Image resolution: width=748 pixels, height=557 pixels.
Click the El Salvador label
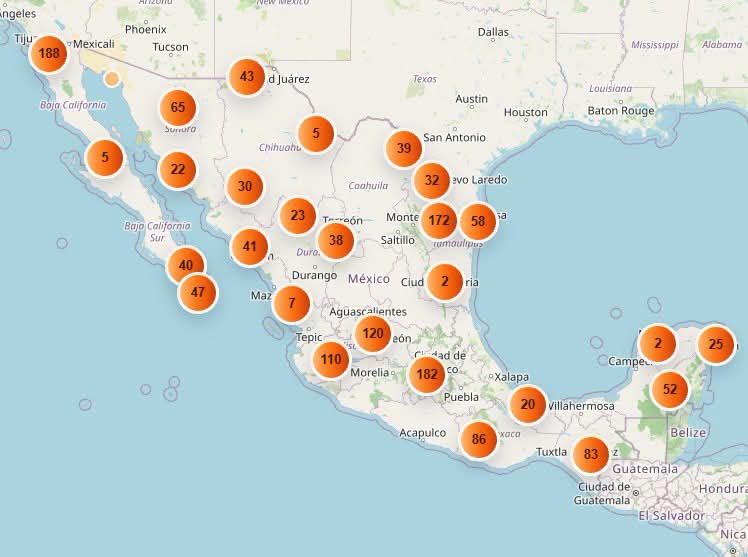coord(672,516)
